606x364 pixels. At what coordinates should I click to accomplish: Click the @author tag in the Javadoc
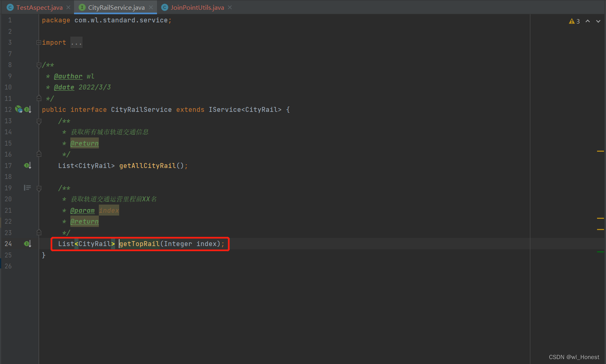(x=68, y=76)
